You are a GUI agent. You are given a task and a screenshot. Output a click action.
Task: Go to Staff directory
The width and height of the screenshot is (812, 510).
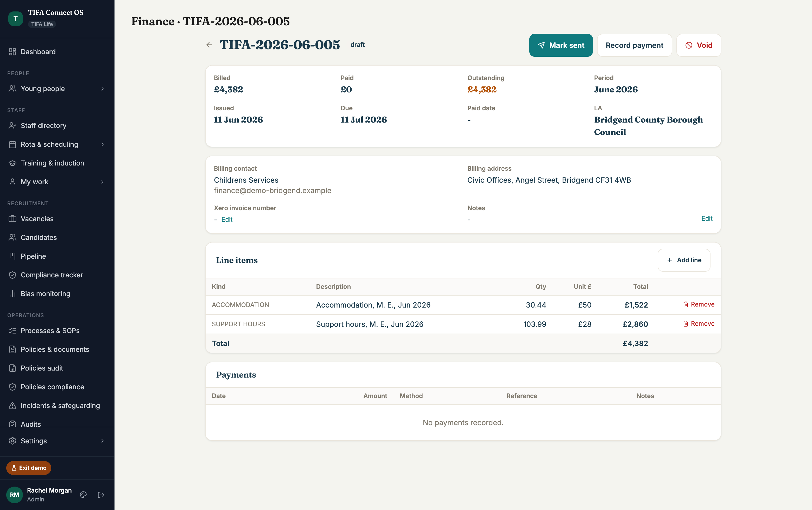(57, 126)
